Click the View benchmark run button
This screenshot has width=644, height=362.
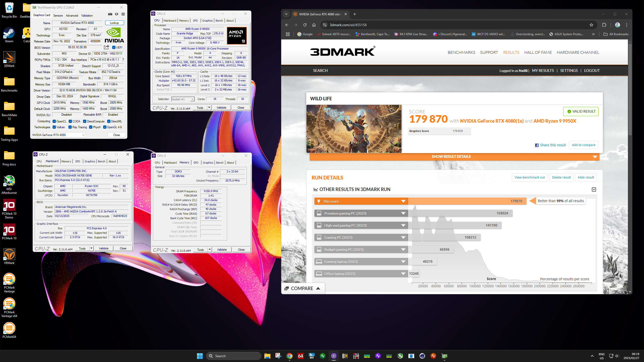pyautogui.click(x=530, y=177)
